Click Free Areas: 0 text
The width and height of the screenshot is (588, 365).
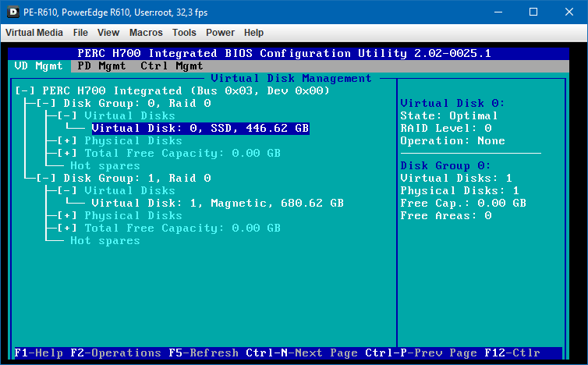pos(446,216)
